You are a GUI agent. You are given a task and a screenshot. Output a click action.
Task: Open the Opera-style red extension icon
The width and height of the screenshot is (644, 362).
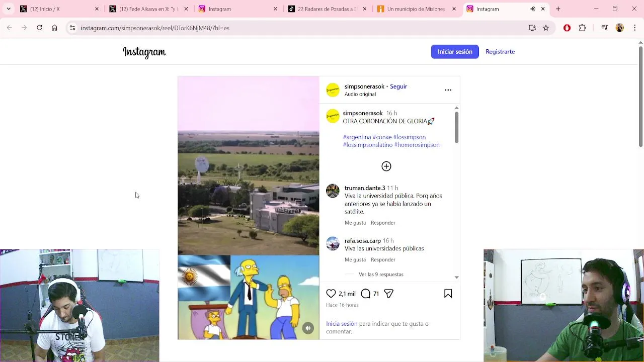(x=567, y=28)
